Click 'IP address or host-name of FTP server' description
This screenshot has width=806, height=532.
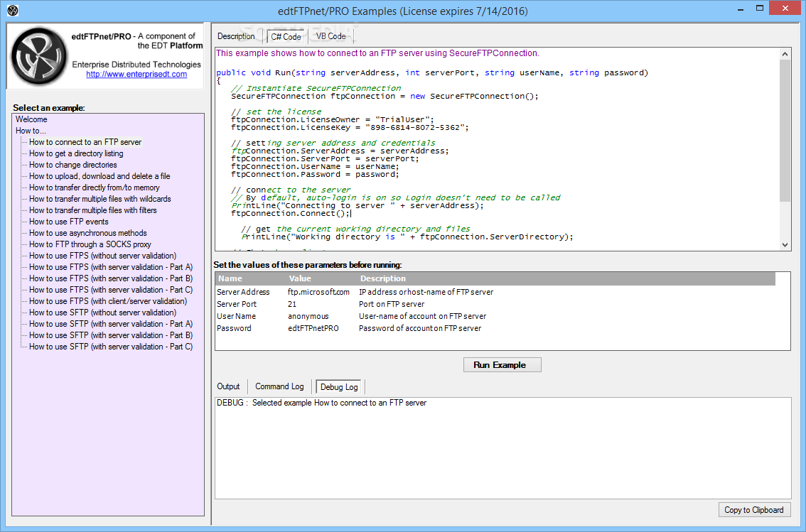pyautogui.click(x=426, y=292)
